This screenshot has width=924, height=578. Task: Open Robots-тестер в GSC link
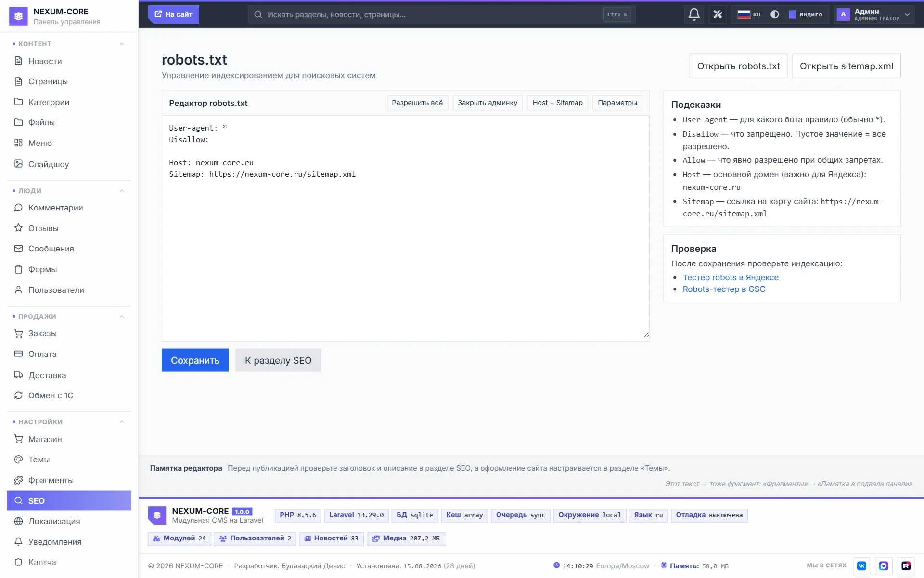coord(724,289)
